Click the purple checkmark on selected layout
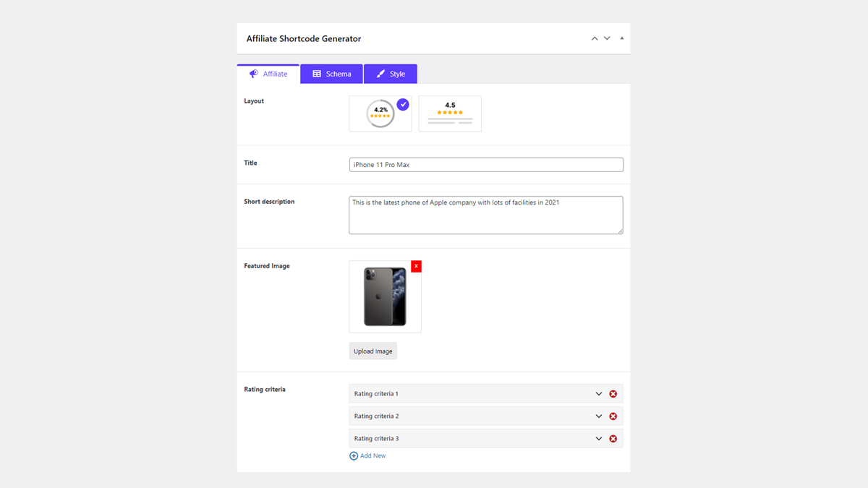 click(403, 104)
